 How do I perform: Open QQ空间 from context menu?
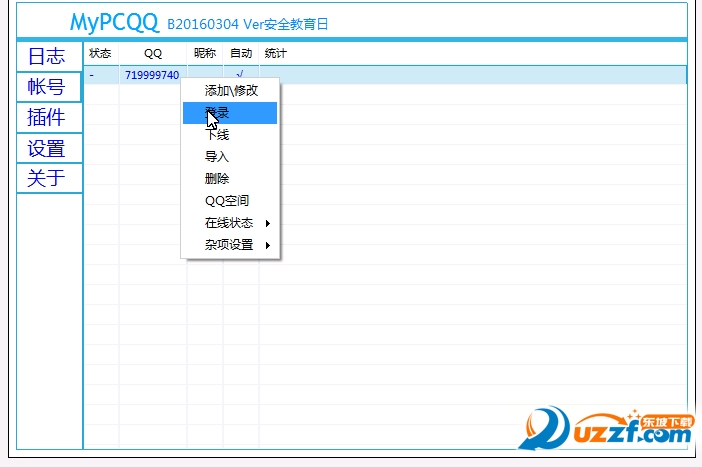pos(230,201)
